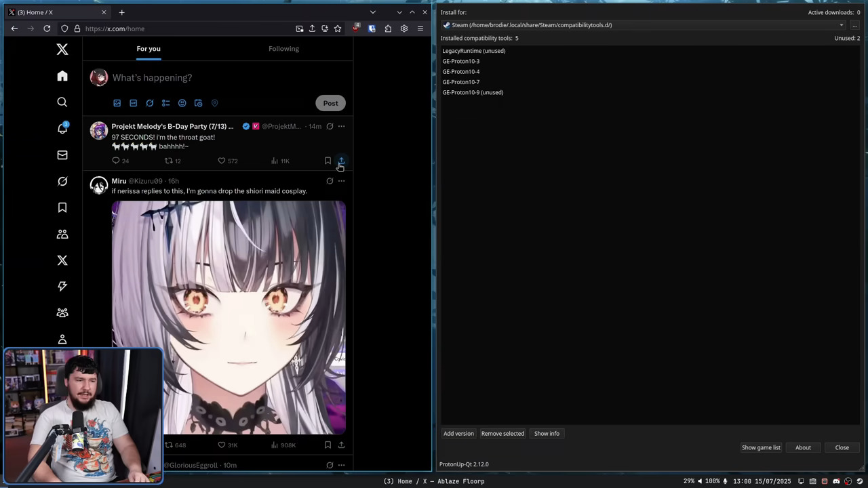Open uBlock Origin extension icon
868x488 pixels.
click(x=356, y=28)
